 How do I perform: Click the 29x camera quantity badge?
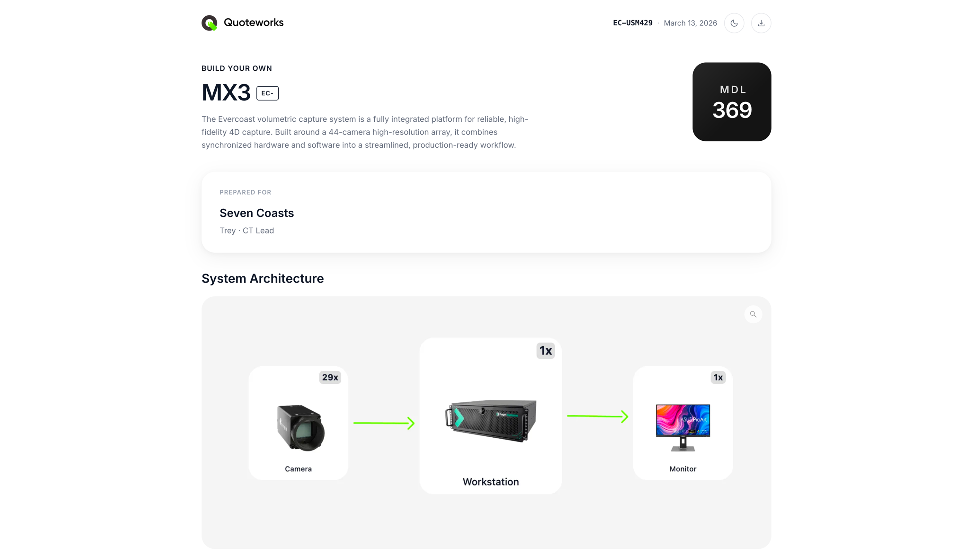pyautogui.click(x=330, y=377)
